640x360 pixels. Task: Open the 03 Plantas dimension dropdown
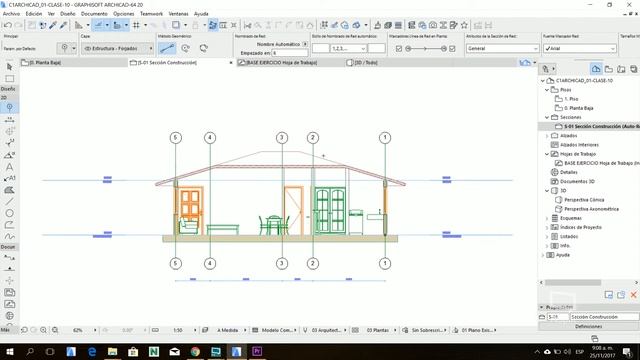pos(395,330)
